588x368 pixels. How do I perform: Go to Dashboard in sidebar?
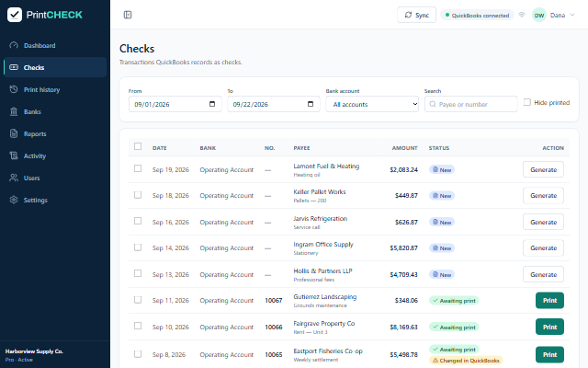tap(55, 45)
